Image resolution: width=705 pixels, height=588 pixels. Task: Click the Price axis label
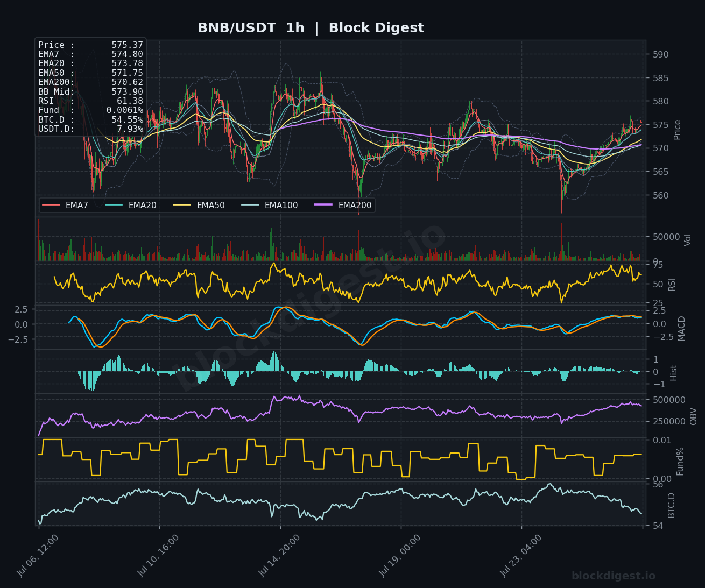point(677,130)
